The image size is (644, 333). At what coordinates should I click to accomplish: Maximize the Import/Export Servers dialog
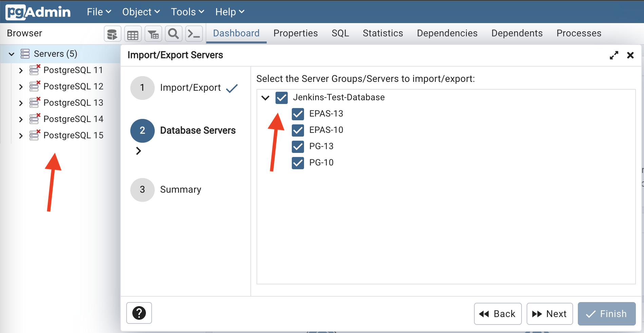tap(614, 55)
